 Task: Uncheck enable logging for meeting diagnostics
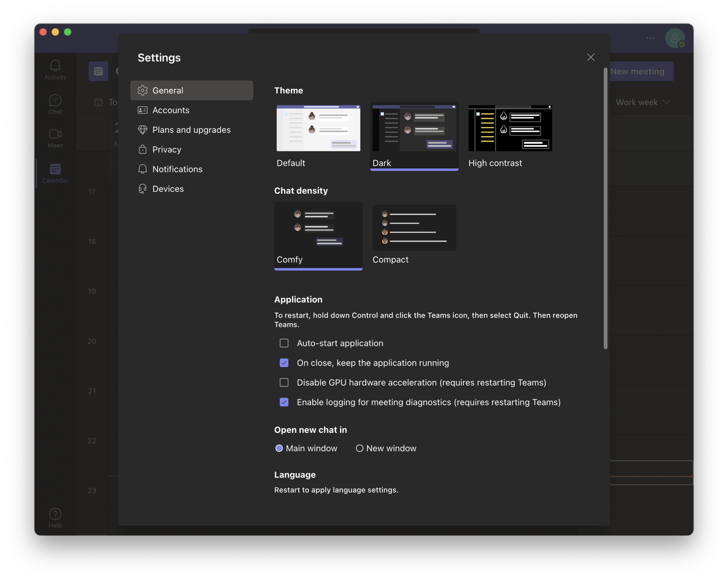click(x=284, y=402)
